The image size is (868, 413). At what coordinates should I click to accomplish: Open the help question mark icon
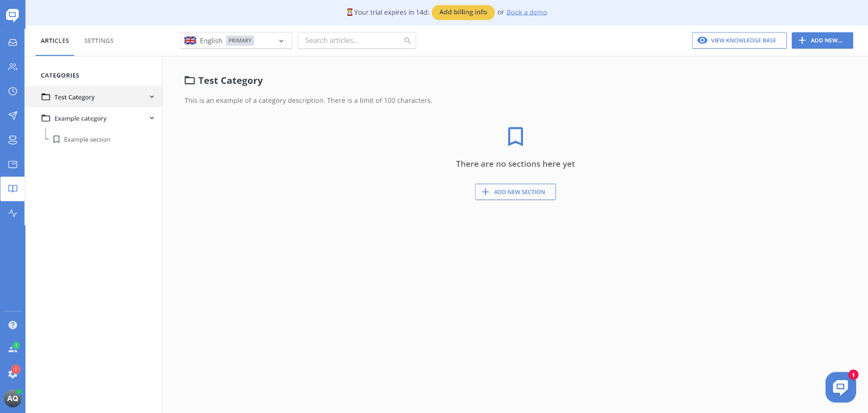pyautogui.click(x=12, y=325)
